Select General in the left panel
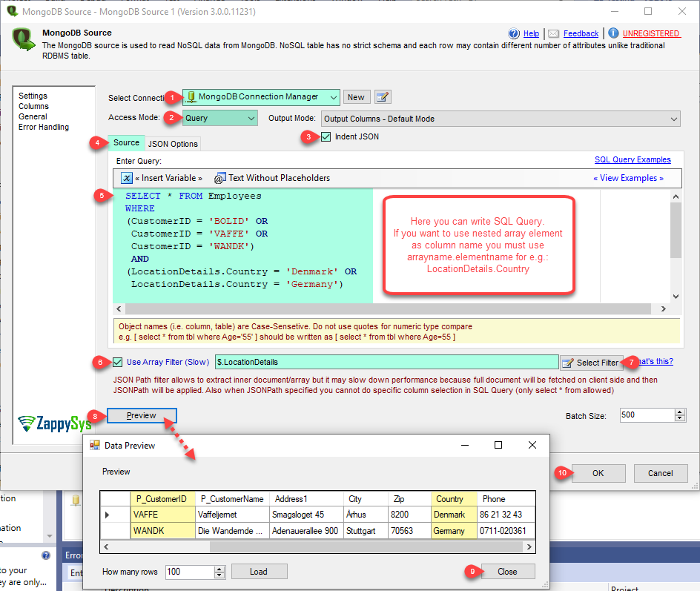This screenshot has width=700, height=591. pos(33,116)
